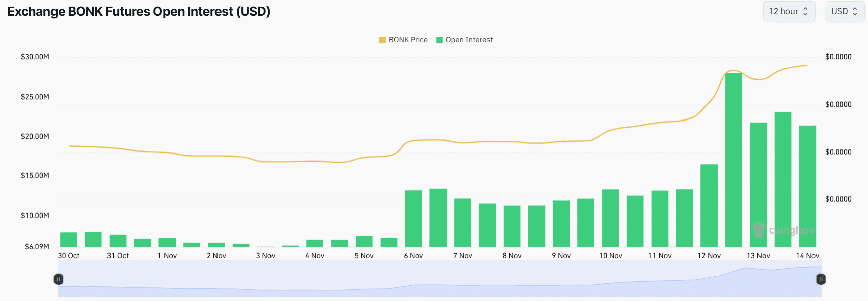The image size is (868, 301).
Task: Click the Open Interest bar above 14 Nov
Action: coord(807,186)
